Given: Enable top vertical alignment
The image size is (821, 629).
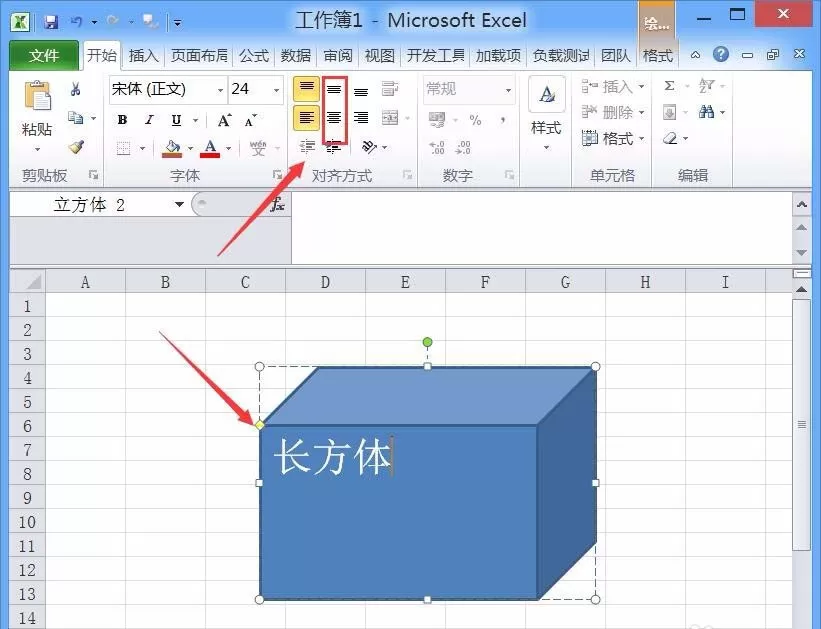Looking at the screenshot, I should [306, 89].
